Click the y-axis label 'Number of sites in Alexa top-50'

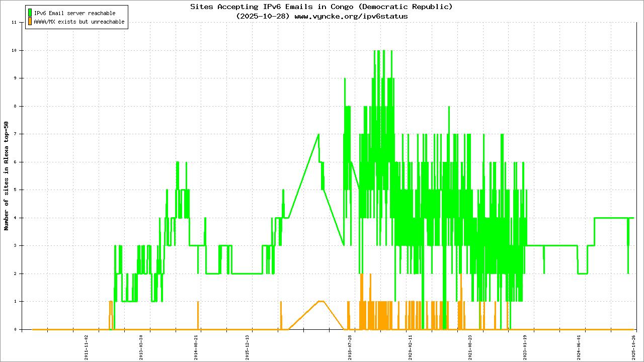(6, 176)
